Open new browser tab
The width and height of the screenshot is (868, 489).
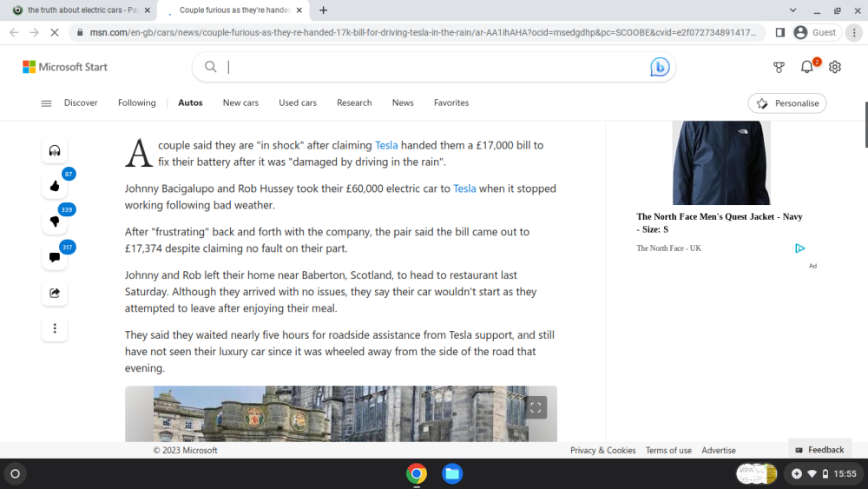pyautogui.click(x=323, y=10)
